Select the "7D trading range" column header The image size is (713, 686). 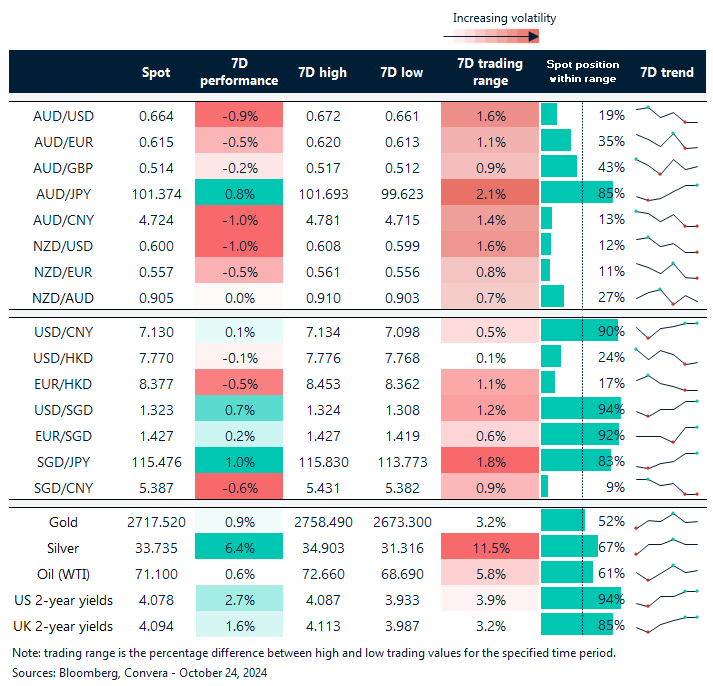pos(490,72)
